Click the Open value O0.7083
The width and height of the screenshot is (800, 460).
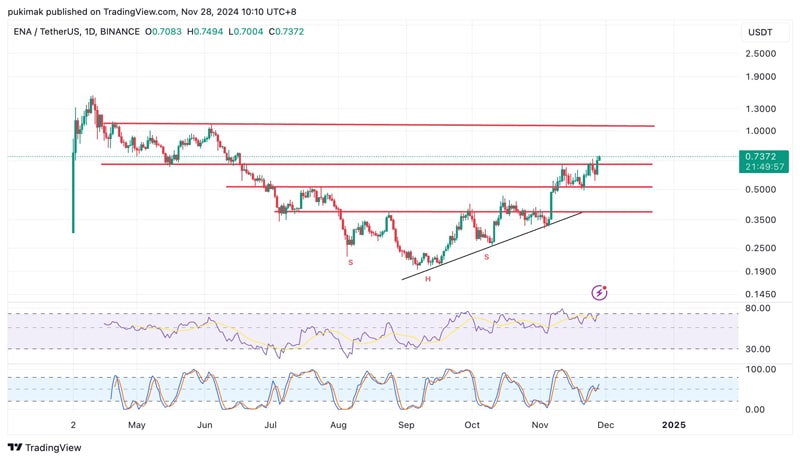tap(163, 32)
